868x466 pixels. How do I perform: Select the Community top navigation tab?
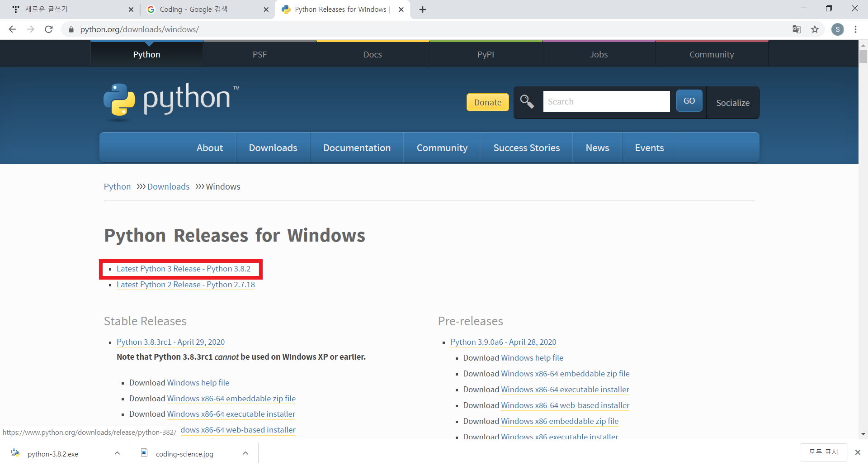712,54
